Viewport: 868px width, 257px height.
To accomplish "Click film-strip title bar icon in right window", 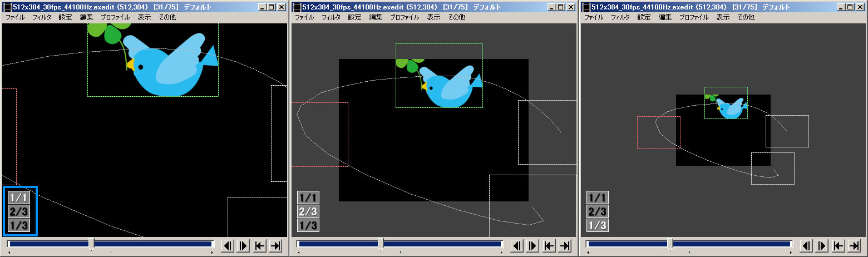I will (x=586, y=7).
